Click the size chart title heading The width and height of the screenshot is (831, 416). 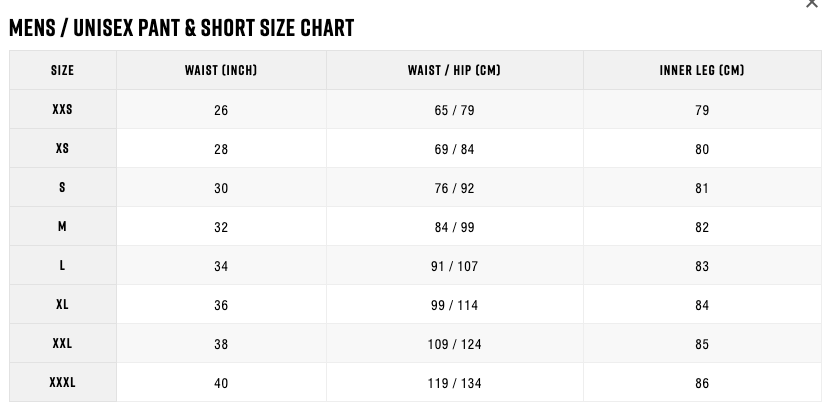(x=182, y=28)
